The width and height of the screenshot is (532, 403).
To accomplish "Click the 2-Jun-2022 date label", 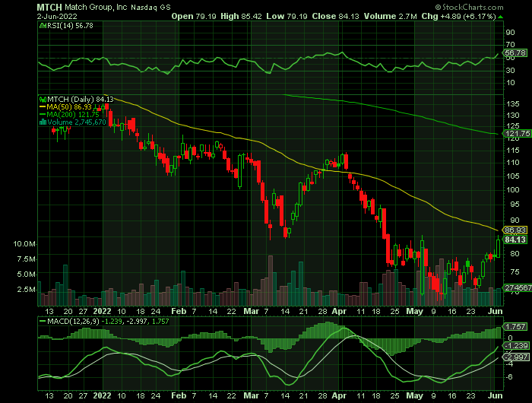I will pyautogui.click(x=57, y=16).
